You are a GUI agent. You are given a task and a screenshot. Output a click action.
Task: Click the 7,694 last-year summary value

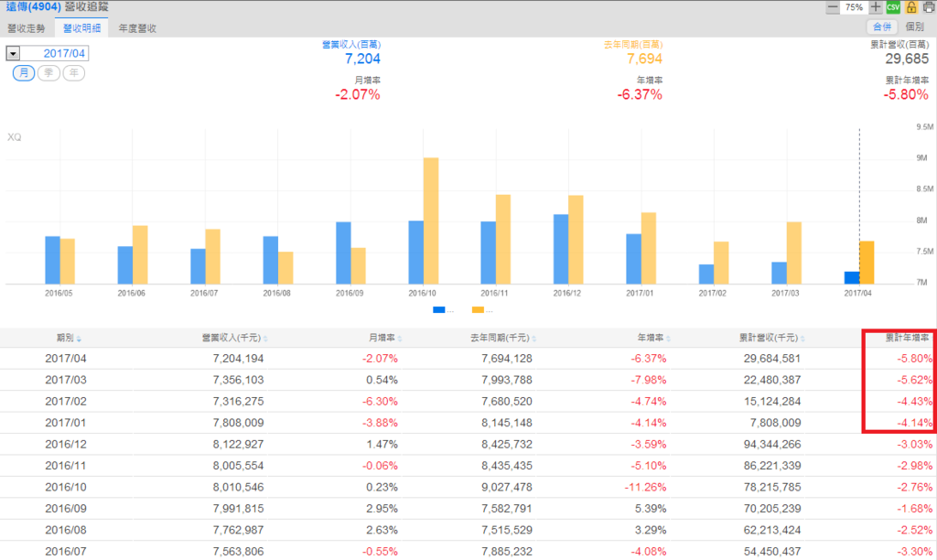(645, 59)
